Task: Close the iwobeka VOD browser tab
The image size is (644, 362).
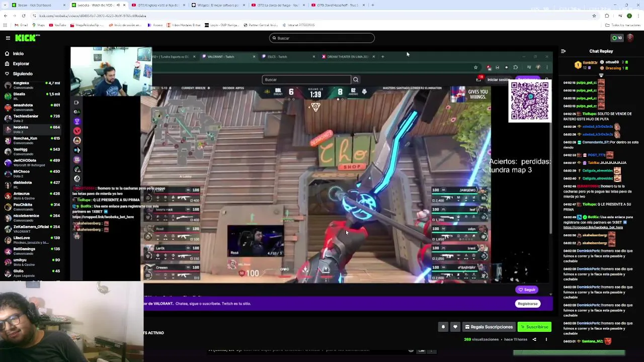Action: pos(124,5)
